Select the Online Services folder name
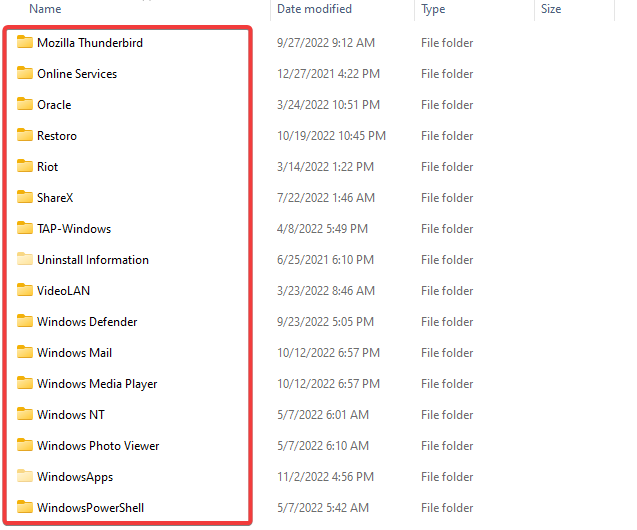The width and height of the screenshot is (637, 530). coord(77,74)
